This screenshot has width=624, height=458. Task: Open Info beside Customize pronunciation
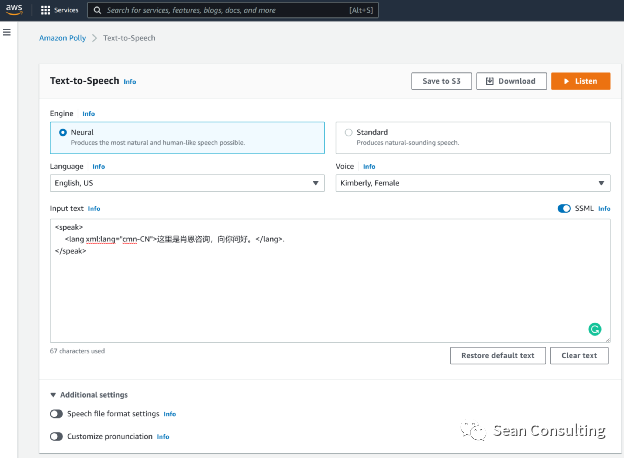point(163,437)
